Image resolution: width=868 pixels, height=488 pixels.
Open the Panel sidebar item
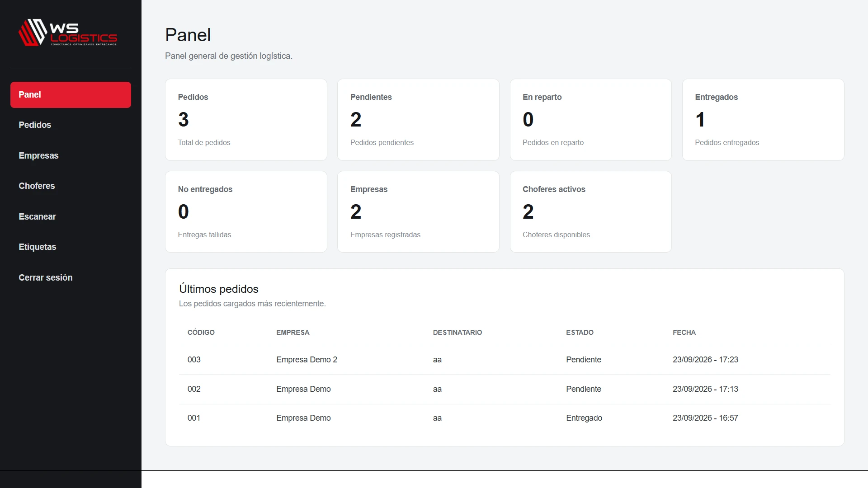(71, 95)
